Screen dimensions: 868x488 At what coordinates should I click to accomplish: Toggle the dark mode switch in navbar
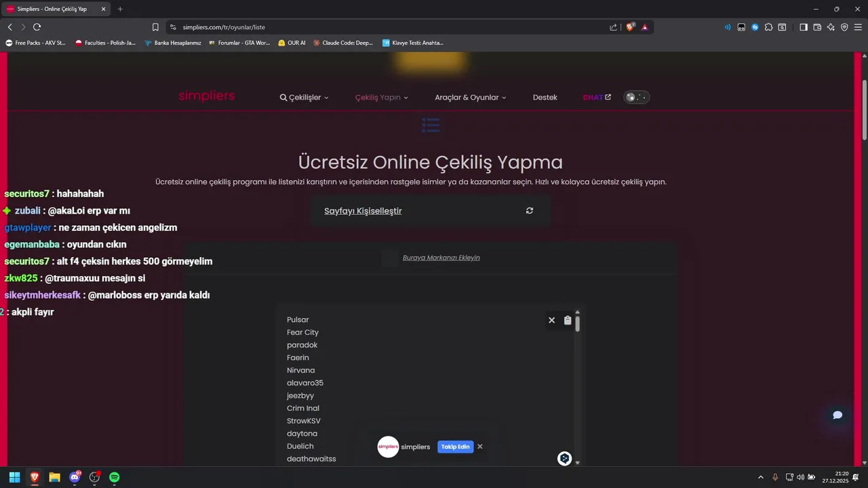637,97
